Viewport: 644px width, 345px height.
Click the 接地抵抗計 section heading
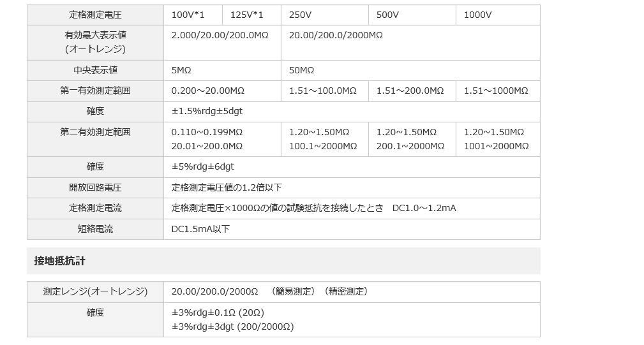tap(59, 261)
